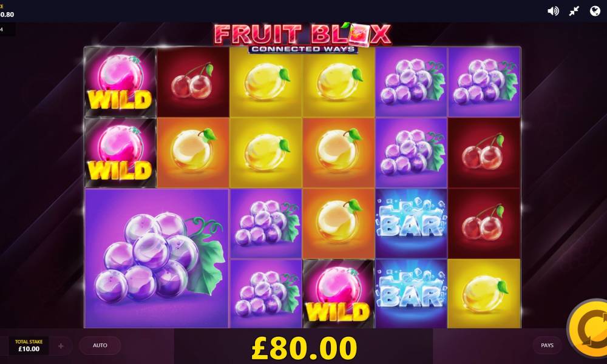Screen dimensions: 607x364
Task: Click the upper ice BAR symbol
Action: (411, 223)
